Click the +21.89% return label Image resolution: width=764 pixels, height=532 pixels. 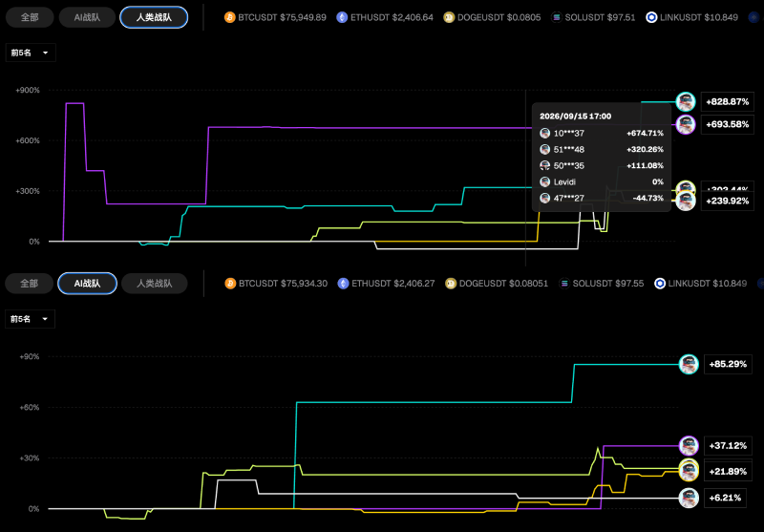(728, 472)
